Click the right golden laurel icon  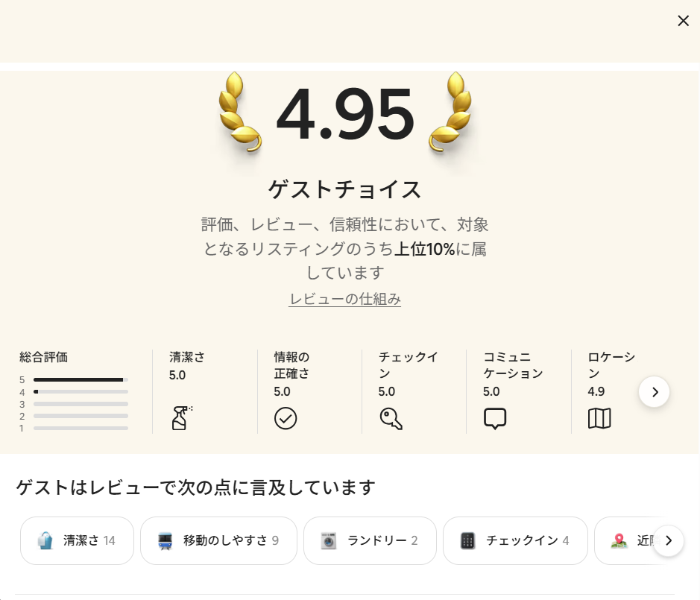point(451,112)
